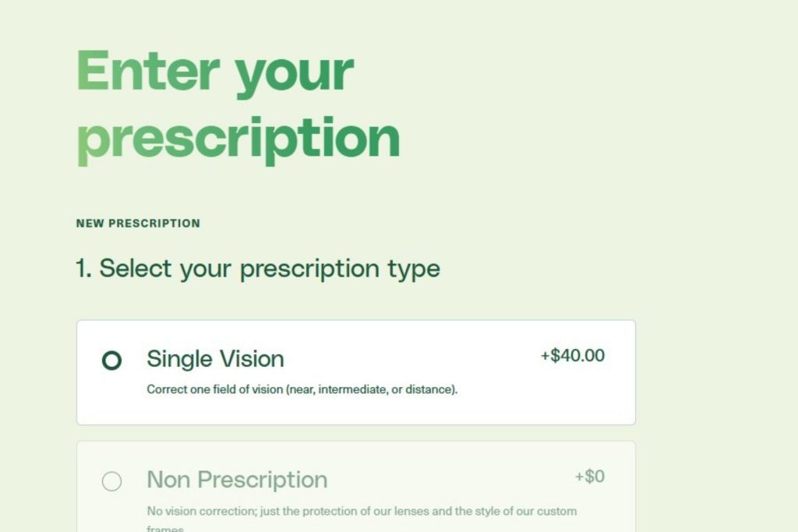
Task: Select the Single Vision radio button
Action: (x=111, y=360)
